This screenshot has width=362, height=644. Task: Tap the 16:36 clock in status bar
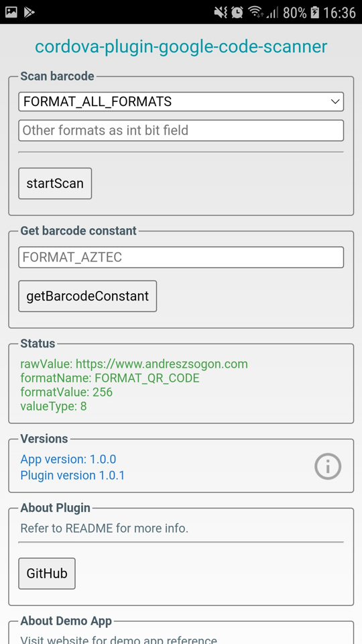tap(339, 13)
